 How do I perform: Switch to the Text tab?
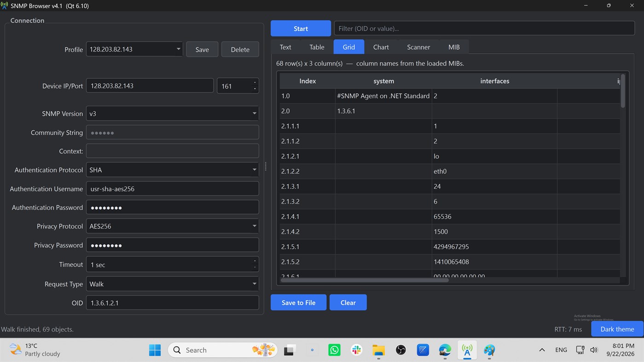tap(285, 47)
